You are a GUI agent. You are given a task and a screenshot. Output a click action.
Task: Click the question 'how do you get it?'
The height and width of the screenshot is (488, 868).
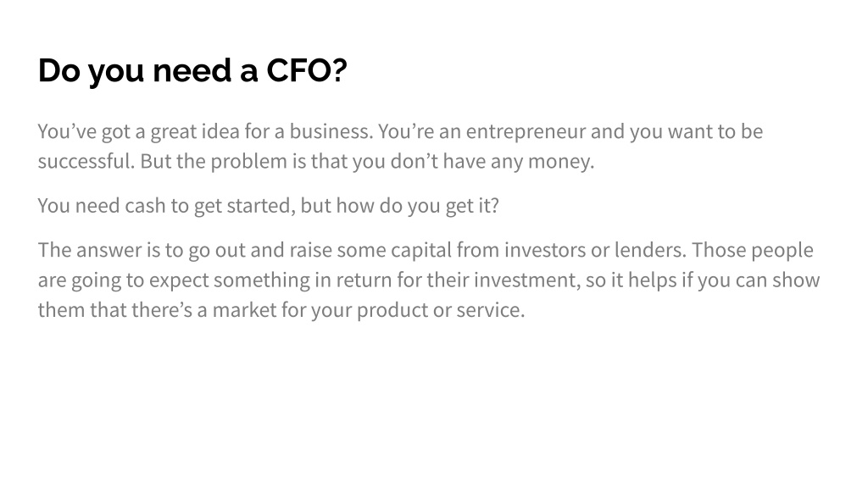pyautogui.click(x=417, y=206)
